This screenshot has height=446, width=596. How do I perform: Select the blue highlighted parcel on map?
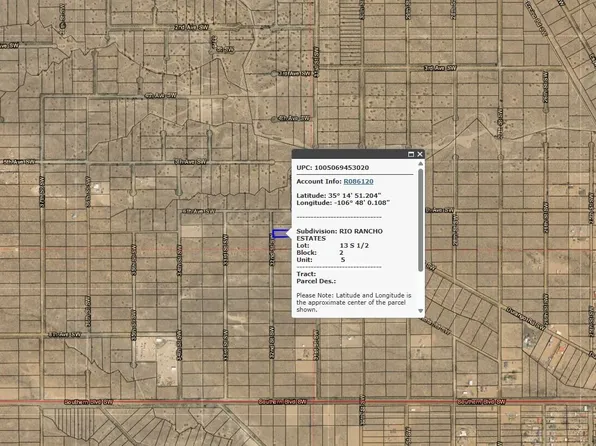pyautogui.click(x=281, y=233)
